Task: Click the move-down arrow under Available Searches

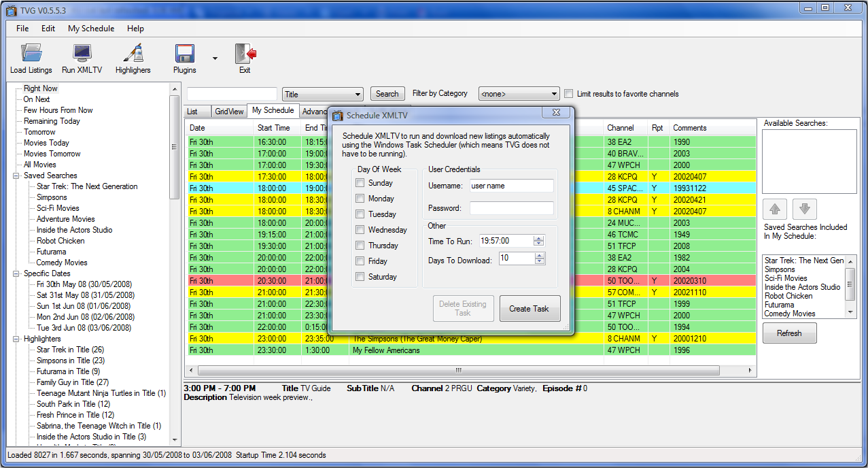Action: [x=805, y=209]
